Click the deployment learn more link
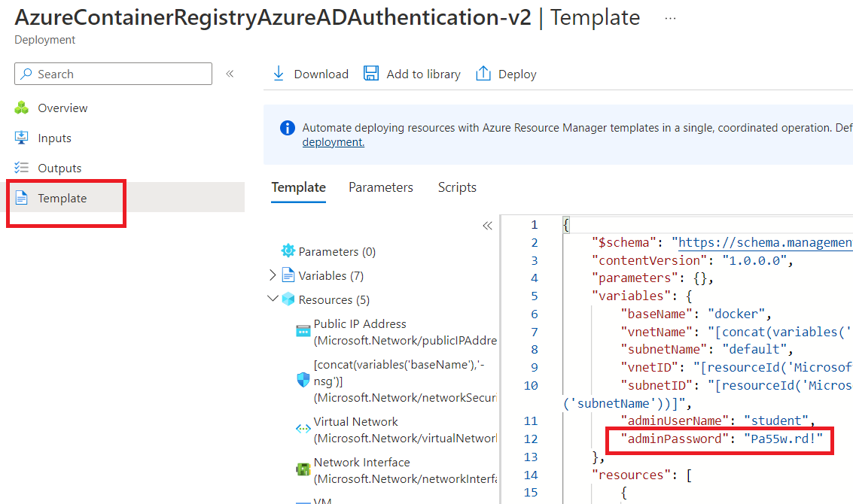The height and width of the screenshot is (504, 853). tap(333, 142)
